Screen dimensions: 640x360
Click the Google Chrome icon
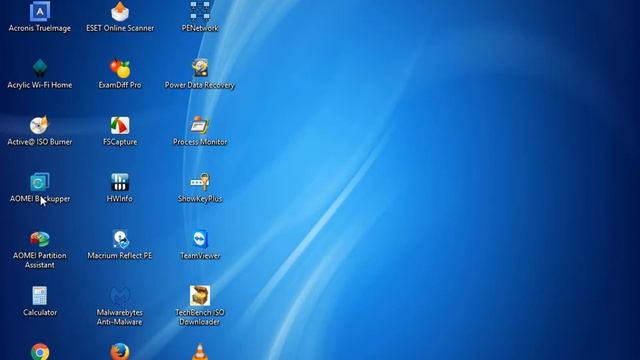[40, 351]
